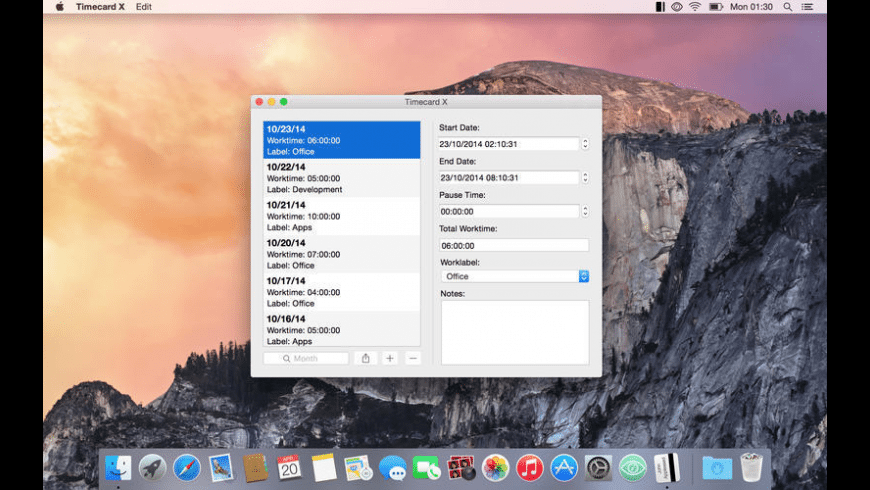Open Messages from the Dock
The height and width of the screenshot is (490, 870).
392,468
